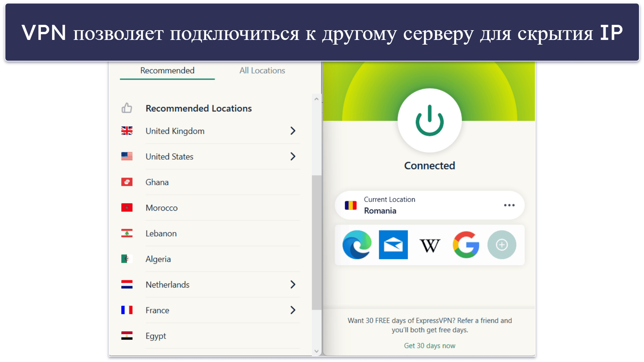Select Netherlands from the list

210,285
